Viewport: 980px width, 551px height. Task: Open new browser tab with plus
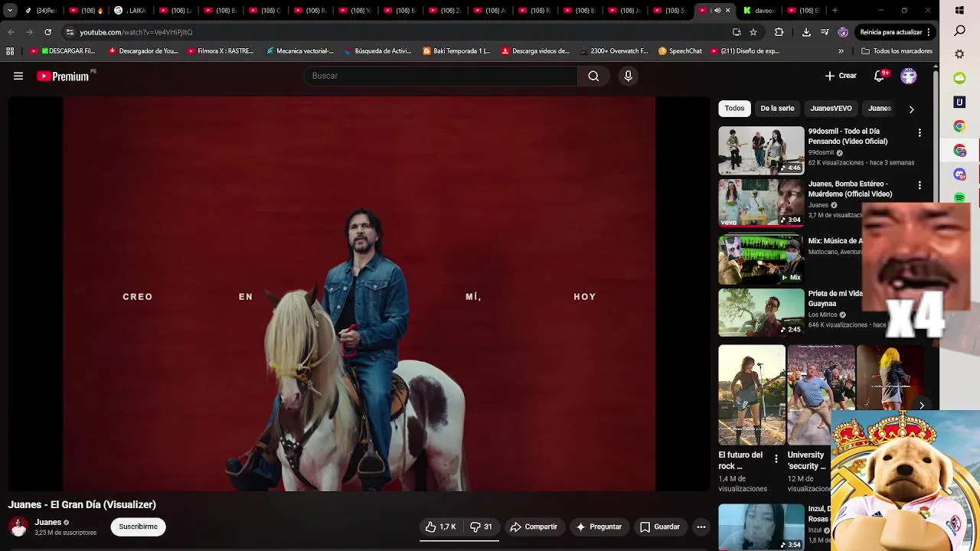tap(835, 11)
